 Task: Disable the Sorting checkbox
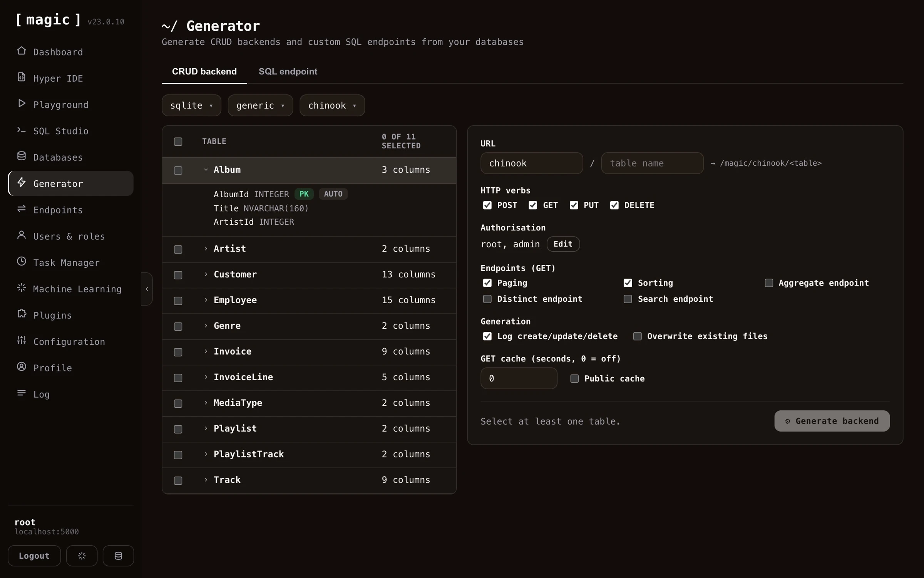click(x=628, y=283)
